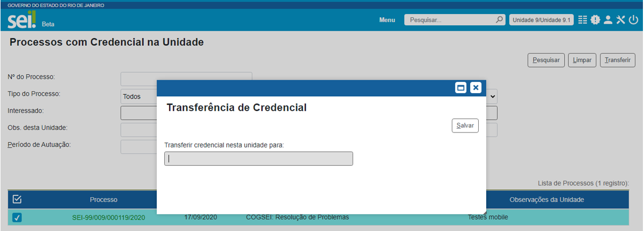Open the Menu in the top bar
644x231 pixels.
click(387, 20)
